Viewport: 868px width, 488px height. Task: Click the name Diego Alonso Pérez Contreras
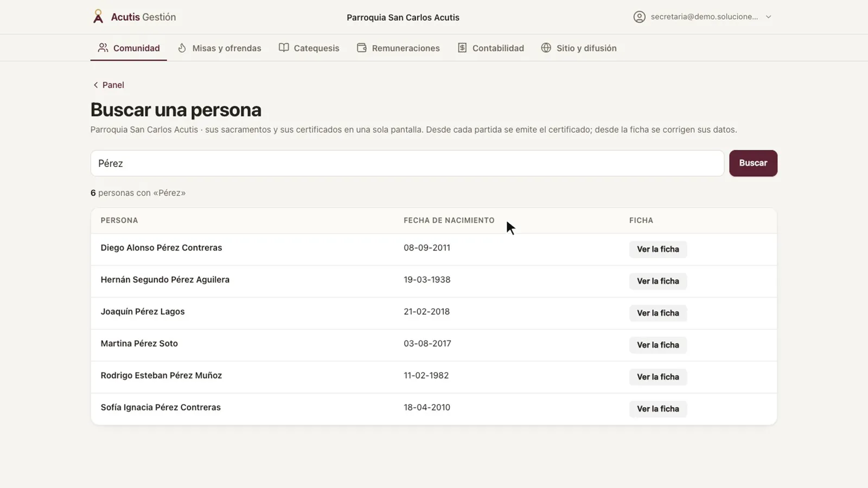click(161, 248)
